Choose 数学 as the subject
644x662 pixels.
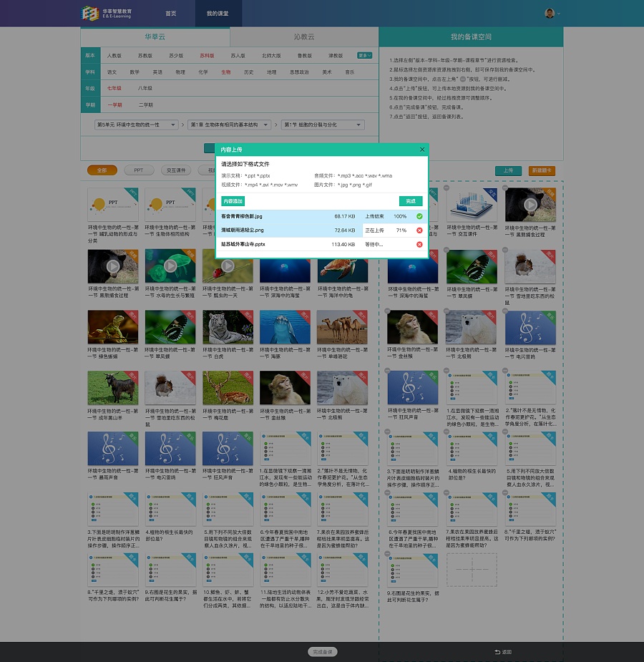pyautogui.click(x=135, y=72)
